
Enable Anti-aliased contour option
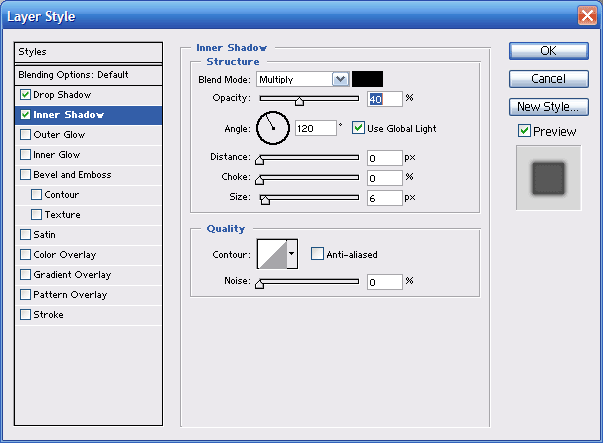pyautogui.click(x=318, y=255)
